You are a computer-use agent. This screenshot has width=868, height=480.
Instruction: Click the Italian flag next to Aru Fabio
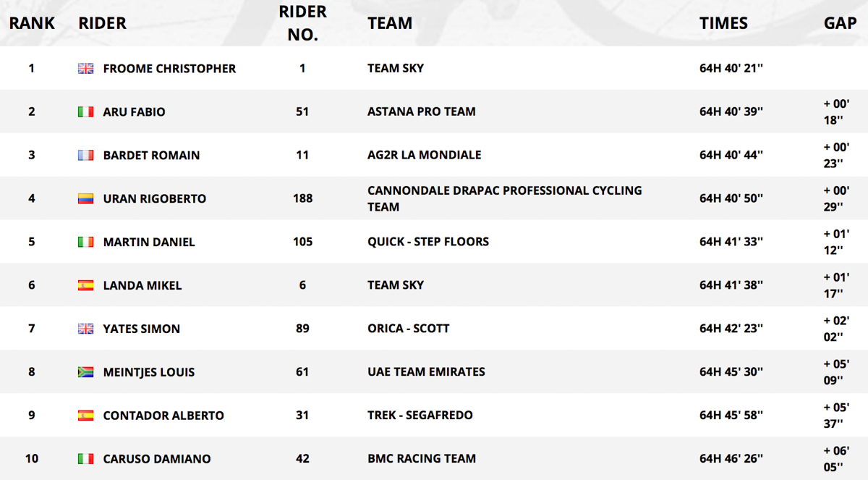click(85, 112)
